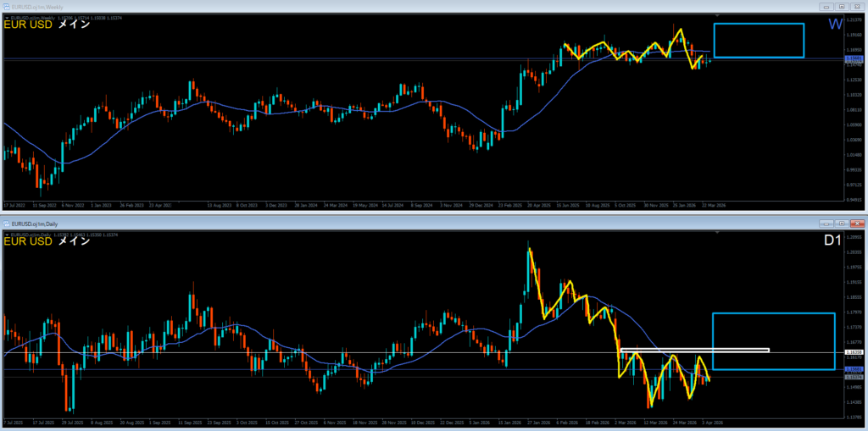
Task: Click the 0.94915 price on the Weekly scale
Action: click(853, 200)
